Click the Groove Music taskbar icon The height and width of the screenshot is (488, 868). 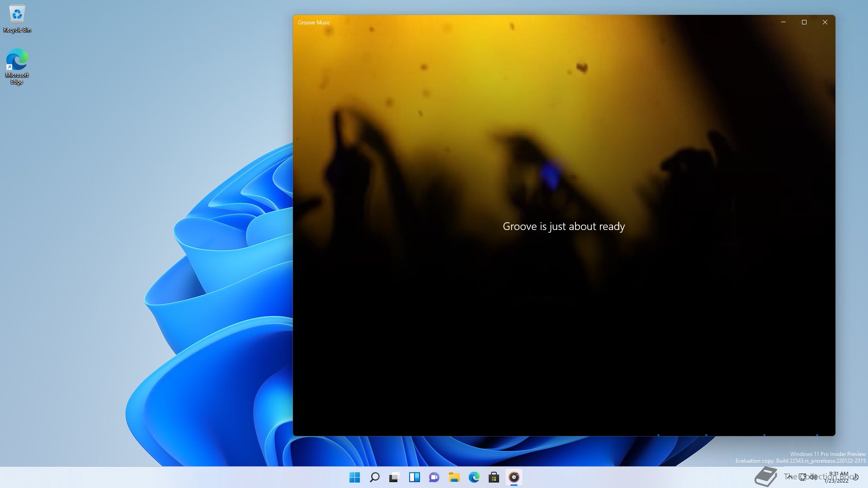pos(514,477)
